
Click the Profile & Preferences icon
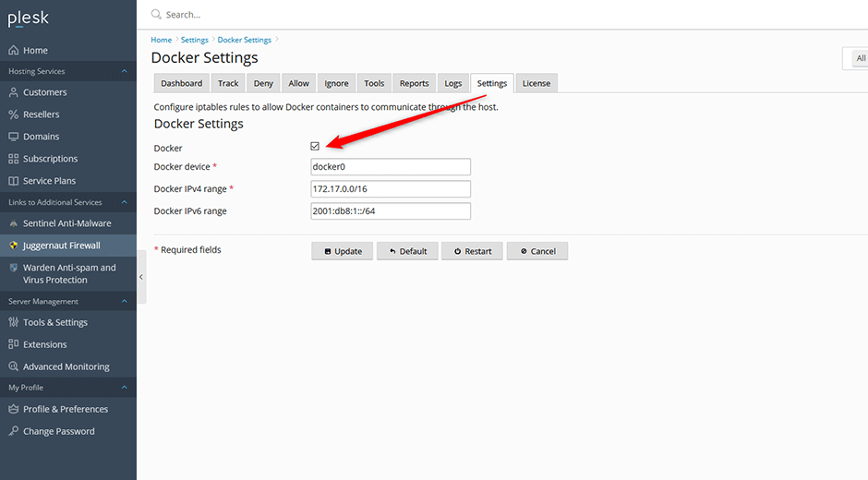pyautogui.click(x=13, y=409)
